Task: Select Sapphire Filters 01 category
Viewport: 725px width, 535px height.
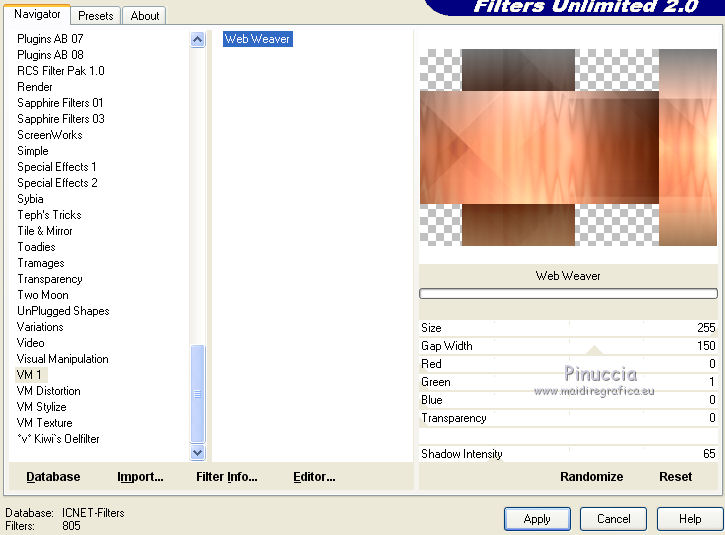Action: tap(60, 103)
